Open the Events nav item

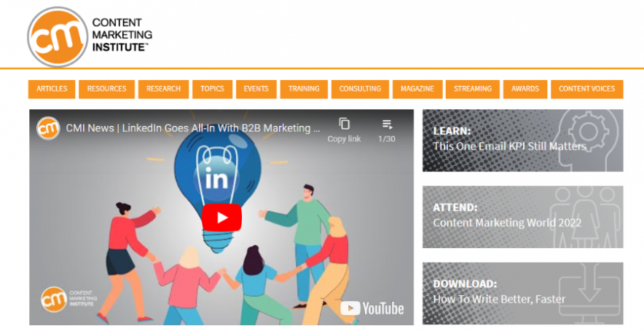pos(256,89)
